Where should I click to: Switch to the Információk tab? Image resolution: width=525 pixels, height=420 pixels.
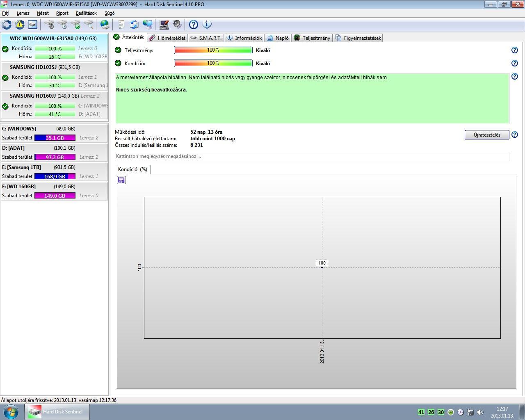(x=244, y=38)
